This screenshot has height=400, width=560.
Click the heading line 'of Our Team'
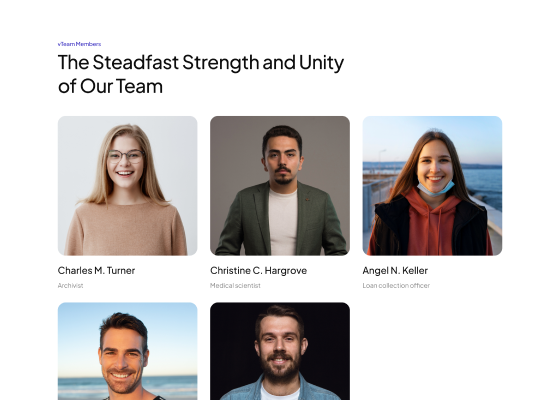pyautogui.click(x=110, y=86)
